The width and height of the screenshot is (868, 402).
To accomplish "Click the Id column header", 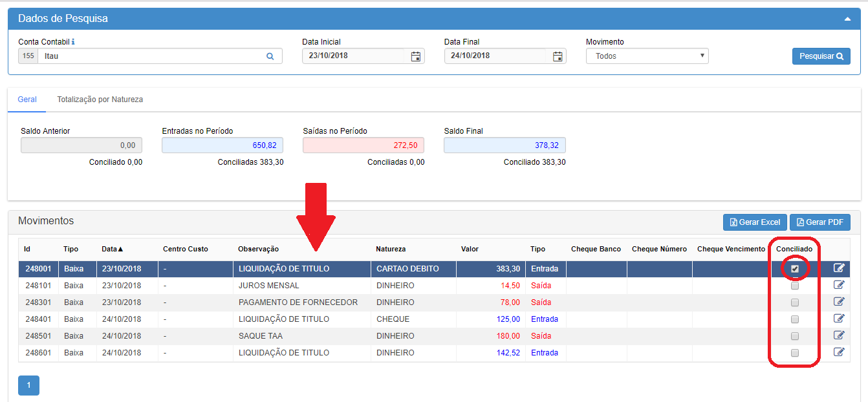I will 27,249.
